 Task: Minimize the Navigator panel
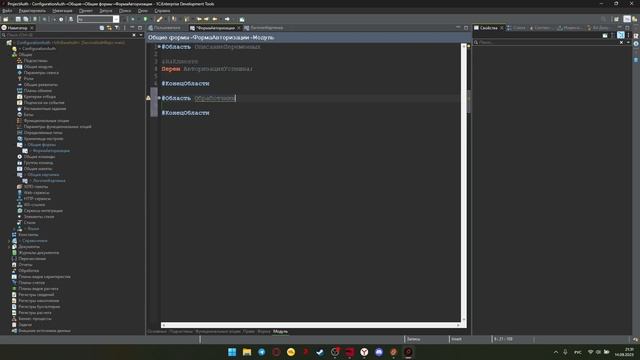click(x=132, y=28)
